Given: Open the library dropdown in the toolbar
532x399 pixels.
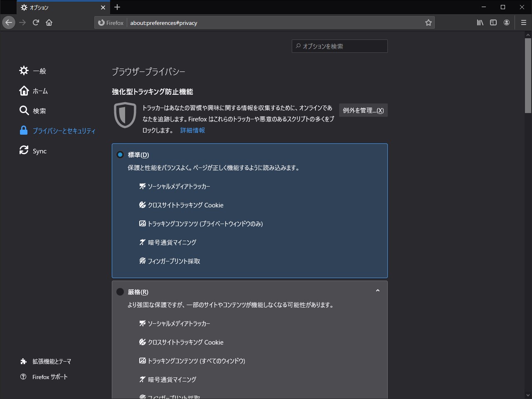Looking at the screenshot, I should (x=480, y=22).
